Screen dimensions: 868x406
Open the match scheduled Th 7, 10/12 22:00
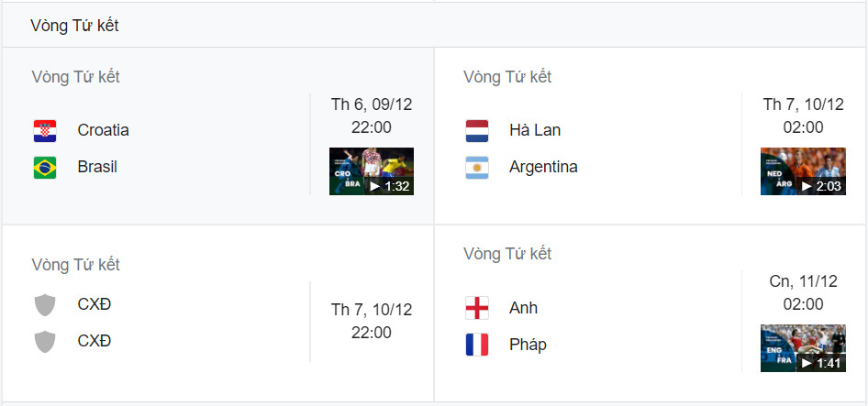tap(372, 321)
